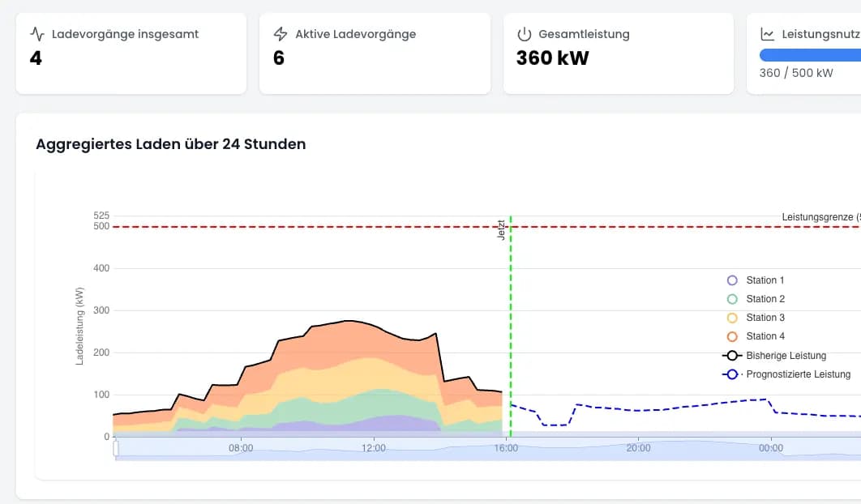Click the 500 tick on the power axis

point(101,226)
